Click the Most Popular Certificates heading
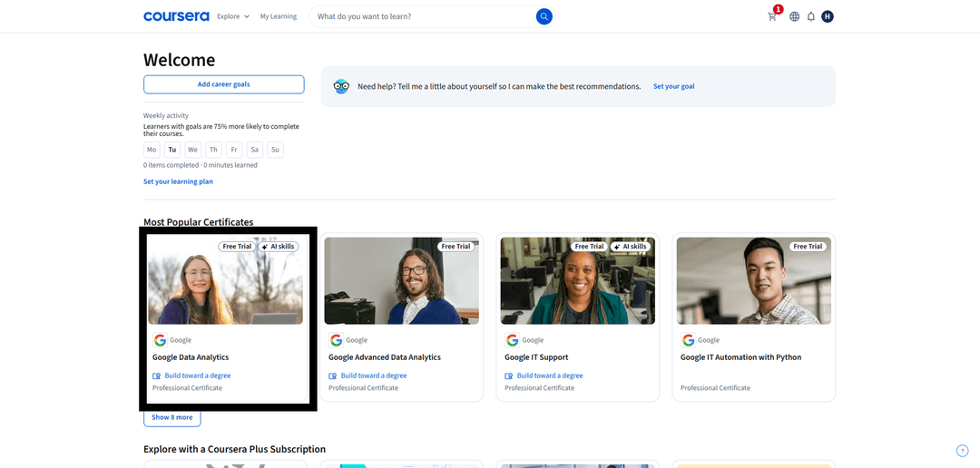The width and height of the screenshot is (980, 468). [x=198, y=222]
